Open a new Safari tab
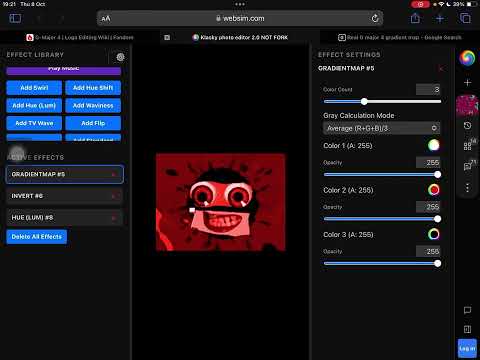The image size is (480, 360). click(x=440, y=19)
